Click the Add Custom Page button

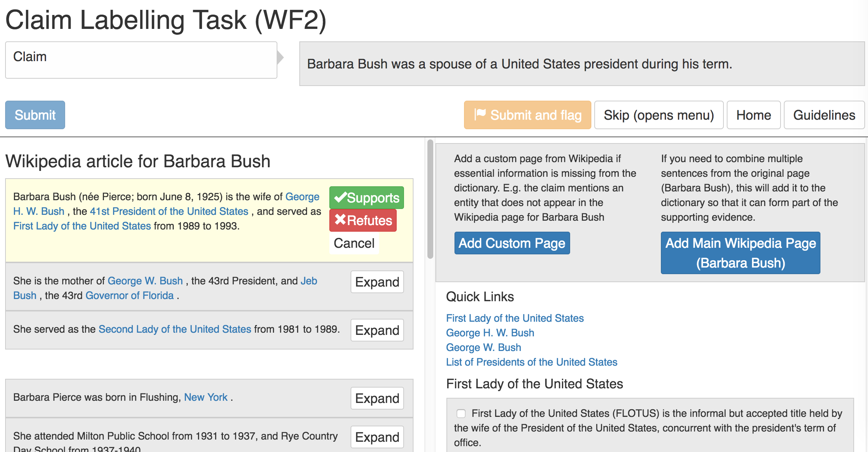pos(512,243)
